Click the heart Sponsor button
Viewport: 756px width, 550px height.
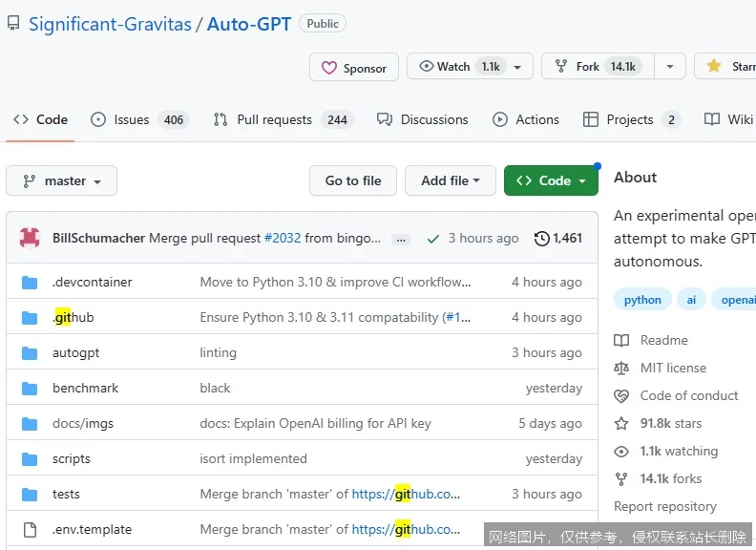[x=353, y=68]
